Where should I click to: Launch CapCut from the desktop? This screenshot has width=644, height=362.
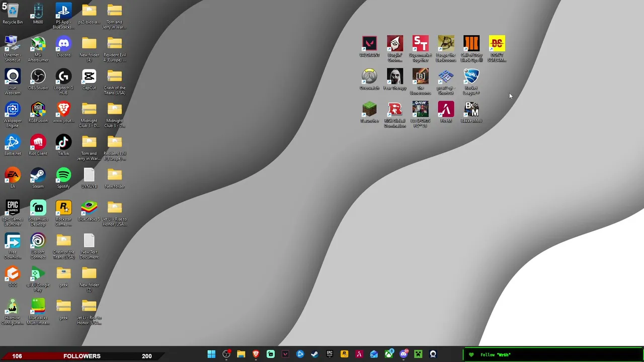point(89,80)
